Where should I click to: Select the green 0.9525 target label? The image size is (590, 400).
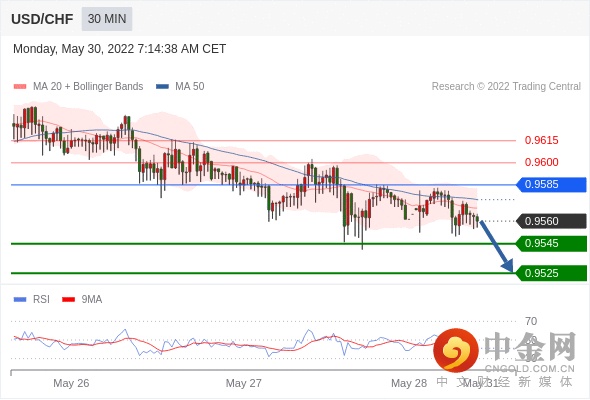(x=551, y=273)
